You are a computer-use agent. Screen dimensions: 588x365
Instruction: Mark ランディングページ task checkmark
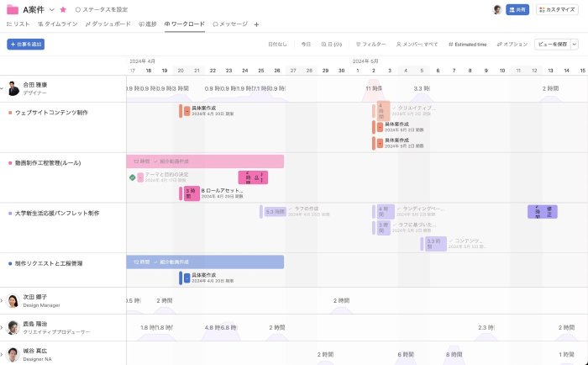pyautogui.click(x=399, y=208)
